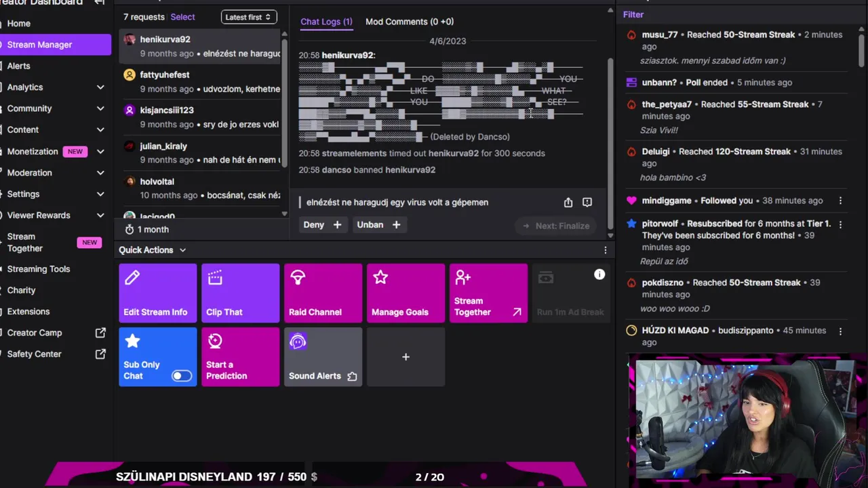
Task: Add a new quick action tile
Action: (406, 357)
